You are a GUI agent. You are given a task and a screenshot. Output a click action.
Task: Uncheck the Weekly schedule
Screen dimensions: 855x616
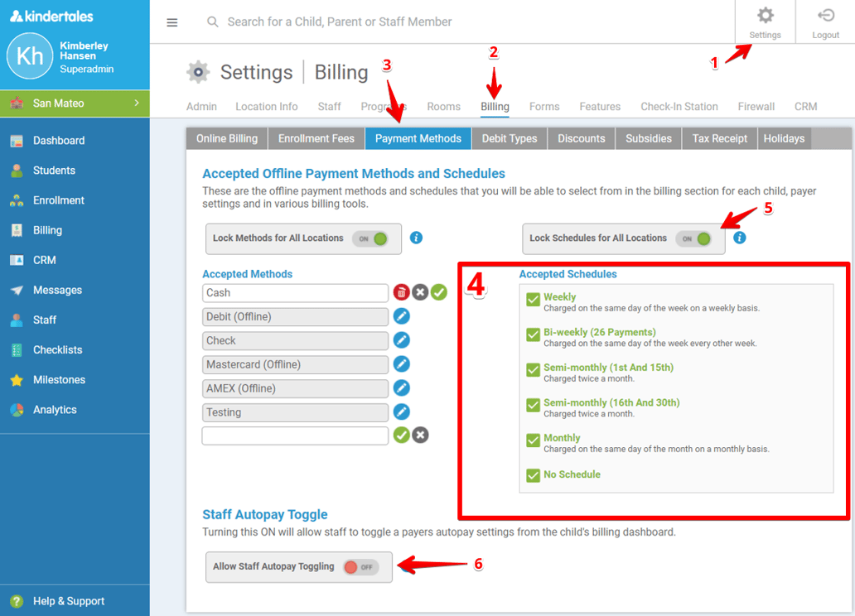tap(533, 300)
